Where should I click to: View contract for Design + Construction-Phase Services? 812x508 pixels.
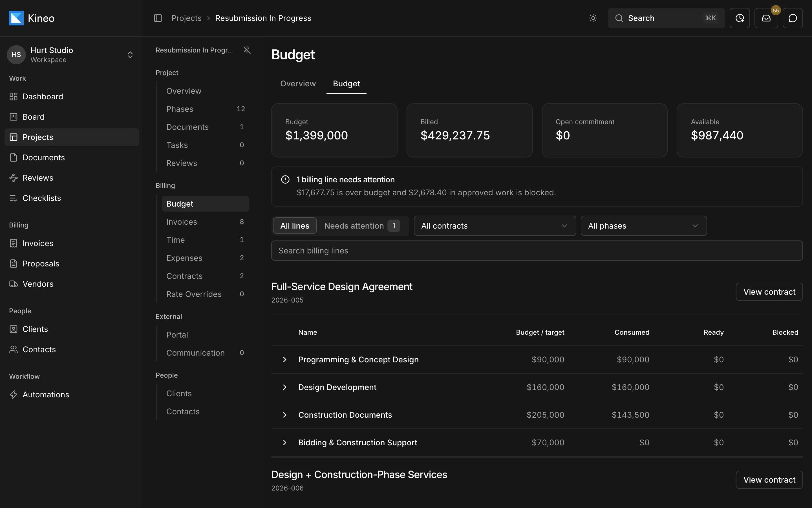pos(769,480)
